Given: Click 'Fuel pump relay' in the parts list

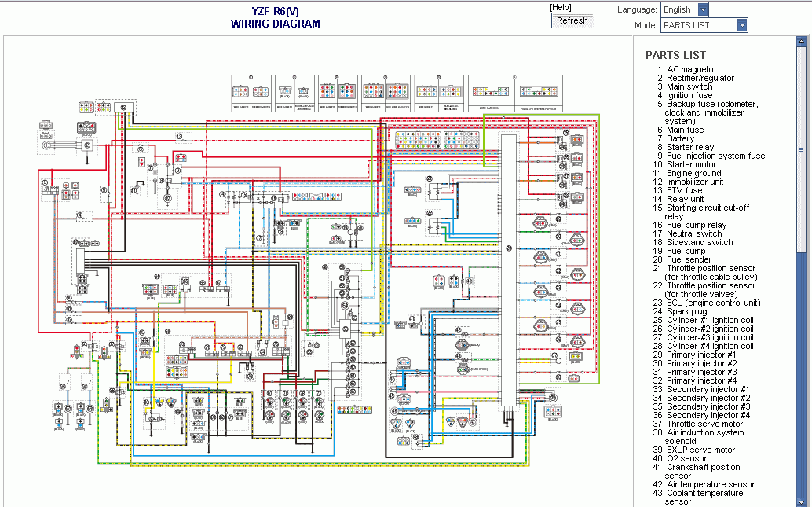Looking at the screenshot, I should tap(697, 225).
